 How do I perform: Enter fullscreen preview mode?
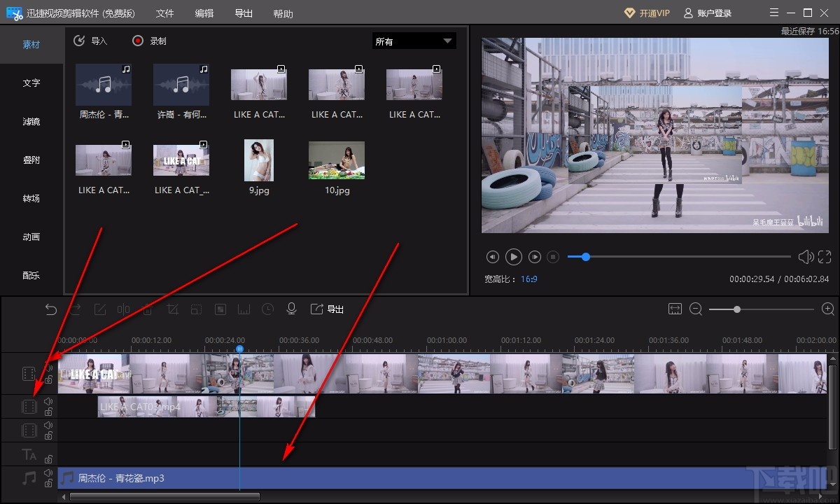click(x=825, y=257)
